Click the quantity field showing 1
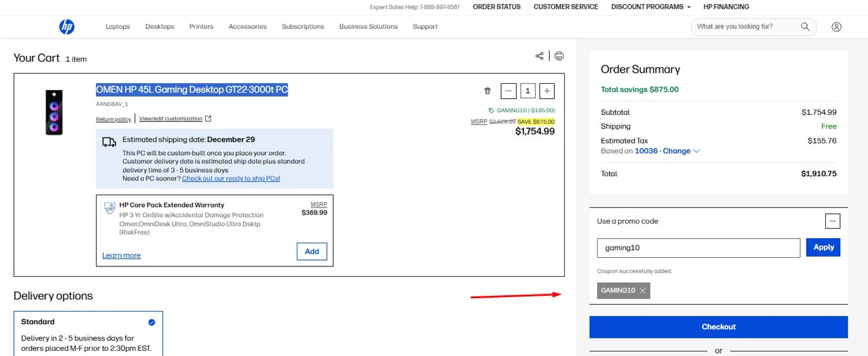Viewport: 868px width, 356px height. [528, 91]
